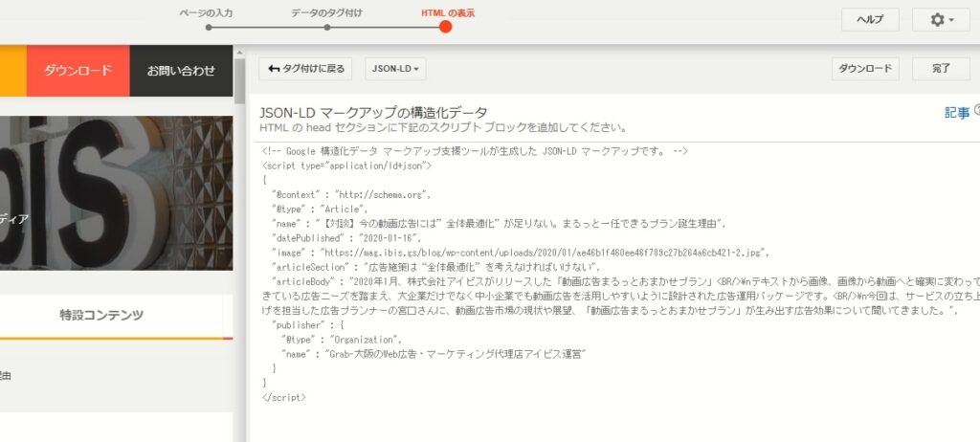
Task: Click the 記事 article type link
Action: 956,113
